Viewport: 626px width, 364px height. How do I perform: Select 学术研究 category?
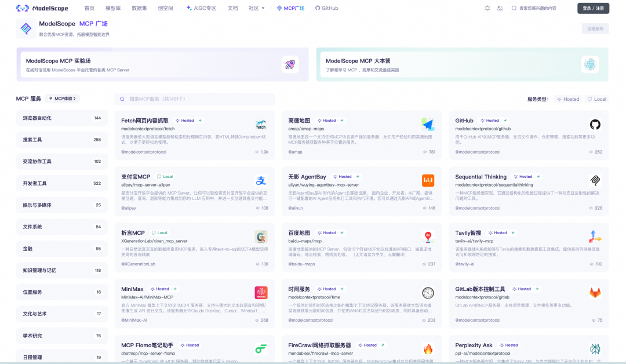coord(62,336)
